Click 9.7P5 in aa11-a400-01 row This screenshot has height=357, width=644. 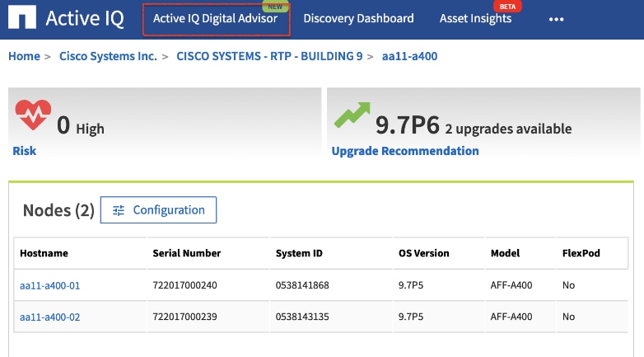(x=411, y=285)
